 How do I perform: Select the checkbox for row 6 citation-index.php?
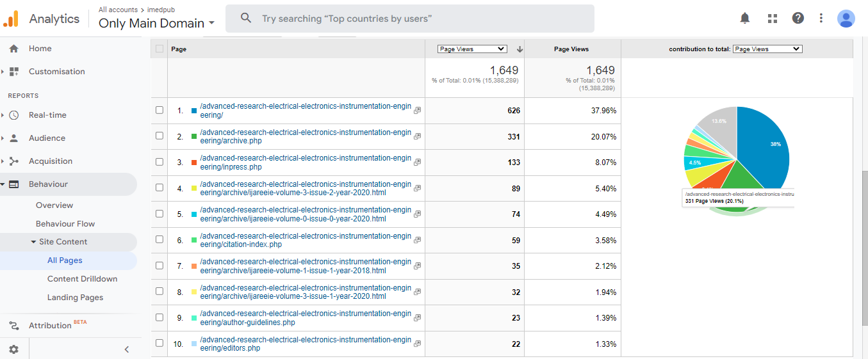point(160,240)
